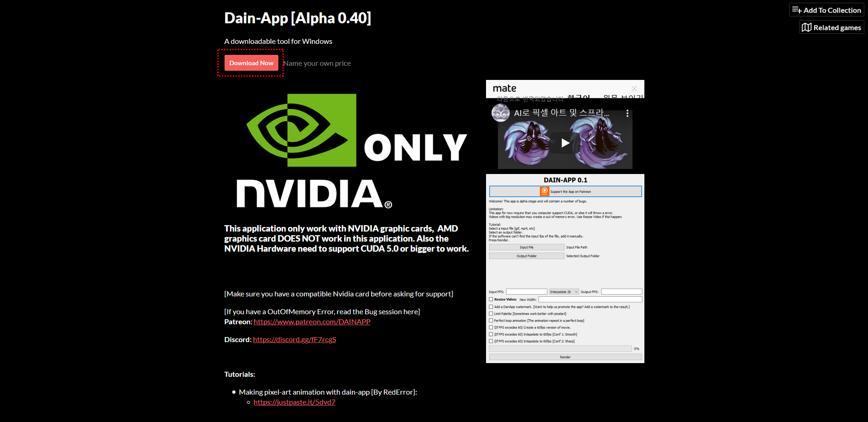This screenshot has width=868, height=422.
Task: Click the 'Discord:' label
Action: pyautogui.click(x=238, y=340)
